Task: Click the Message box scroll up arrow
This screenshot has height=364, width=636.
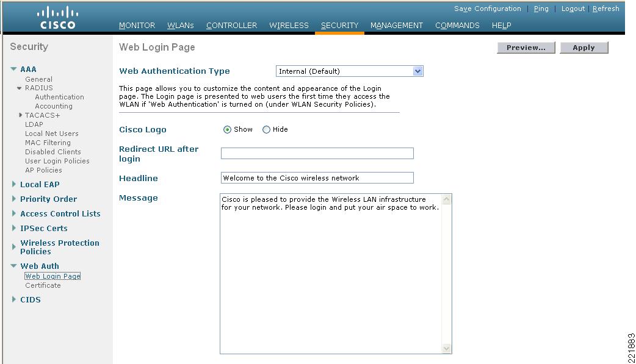Action: pos(447,199)
